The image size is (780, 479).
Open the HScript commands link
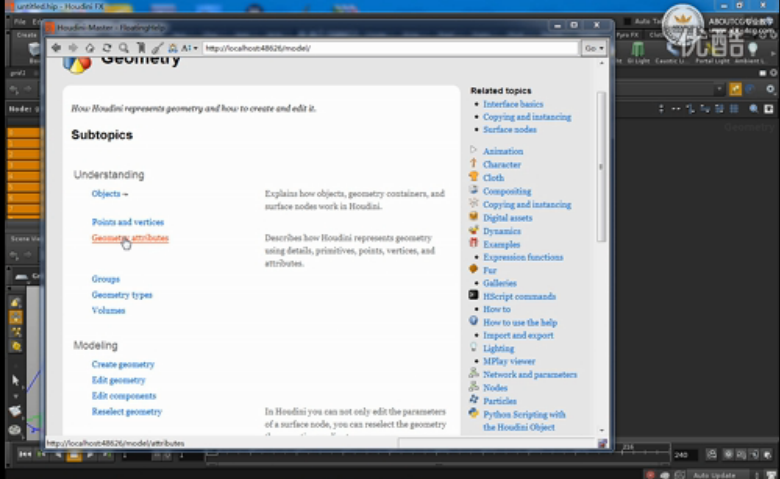click(519, 296)
